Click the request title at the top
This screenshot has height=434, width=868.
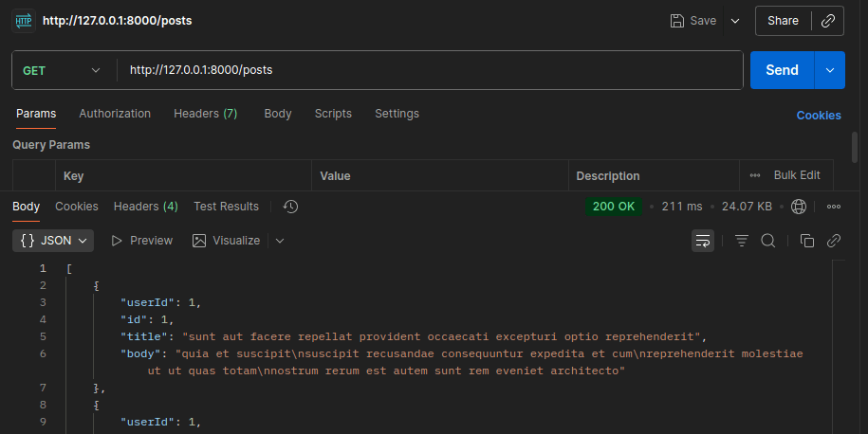[118, 21]
